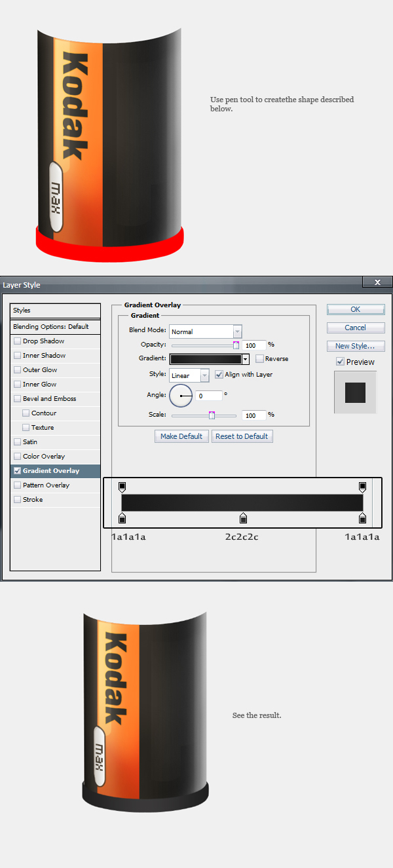The width and height of the screenshot is (393, 868).
Task: Close the Layer Style dialog
Action: (377, 282)
